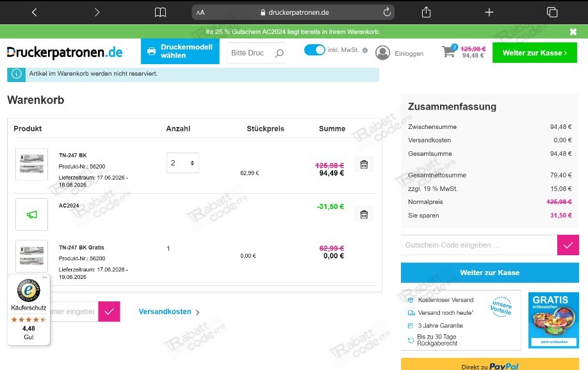The width and height of the screenshot is (588, 370).
Task: Submit the article number with pink checkmark
Action: [109, 312]
